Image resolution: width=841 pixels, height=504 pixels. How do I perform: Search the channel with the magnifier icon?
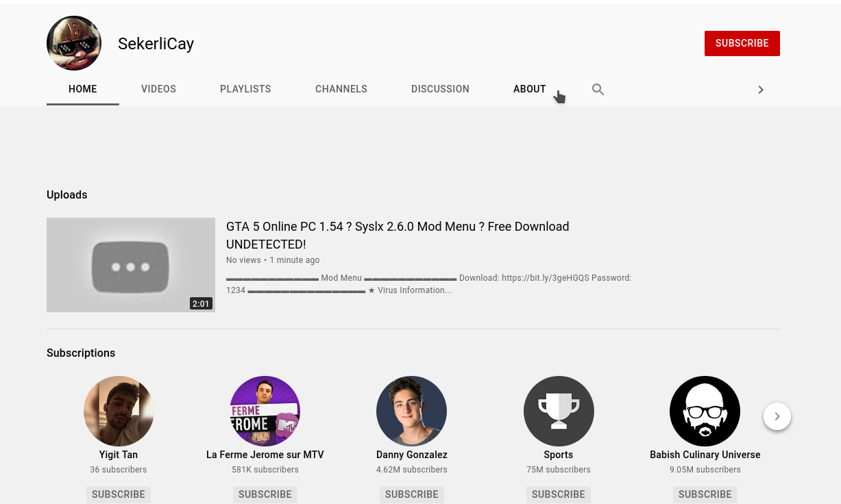point(598,89)
